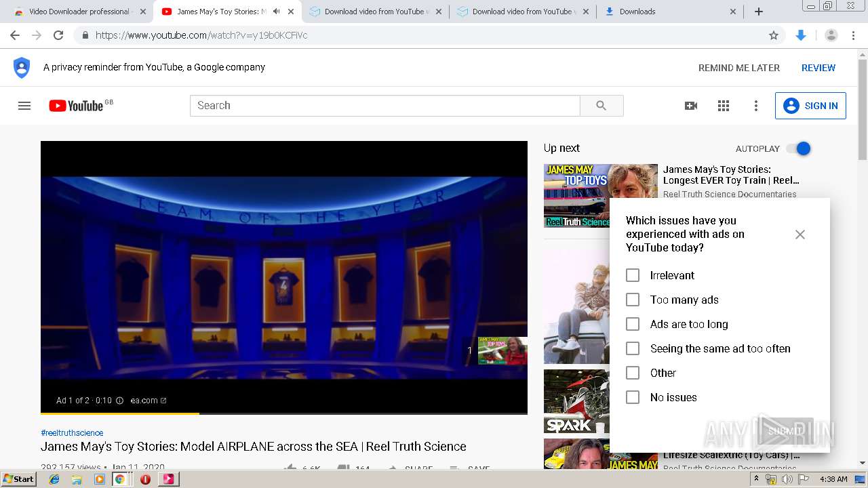Click the search magnifier button
Screen dimensions: 868x488
[x=601, y=106]
